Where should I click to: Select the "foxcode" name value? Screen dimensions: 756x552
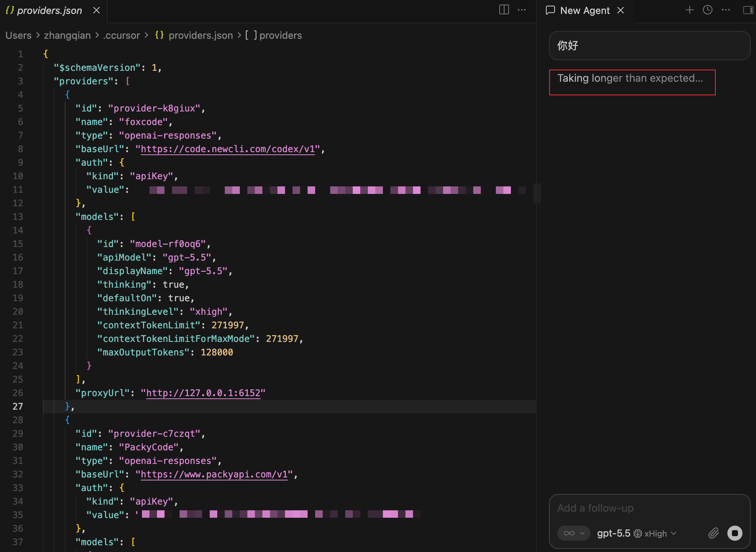pos(143,122)
